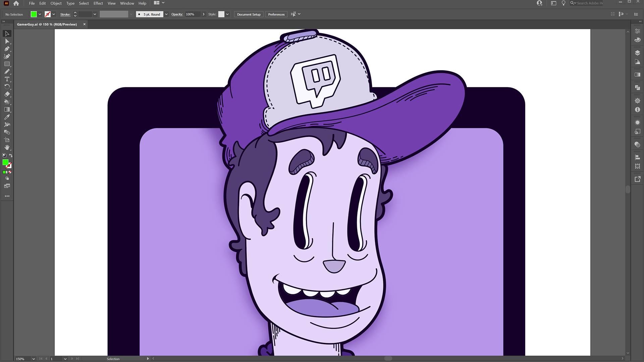
Task: Select the Paintbrush tool
Action: tap(7, 71)
